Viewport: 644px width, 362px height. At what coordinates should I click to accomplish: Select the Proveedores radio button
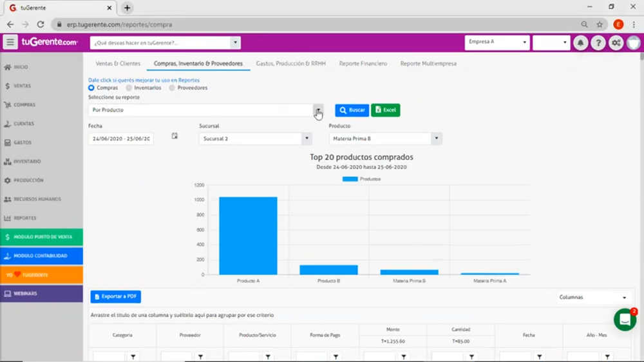[172, 88]
